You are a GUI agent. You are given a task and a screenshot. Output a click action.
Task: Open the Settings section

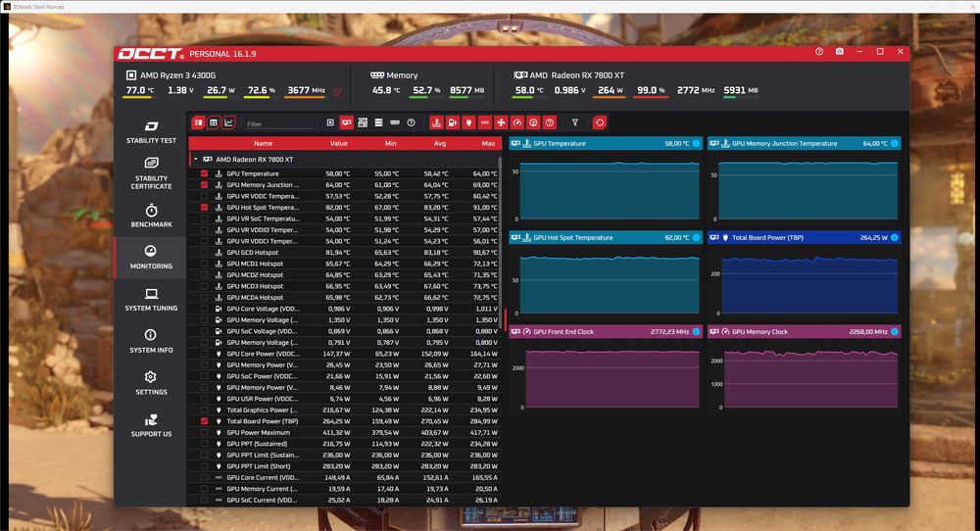151,383
